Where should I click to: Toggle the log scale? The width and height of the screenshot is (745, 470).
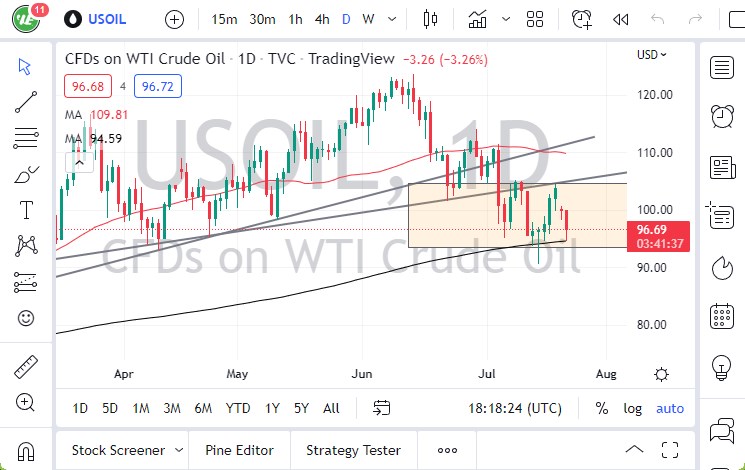pos(633,408)
